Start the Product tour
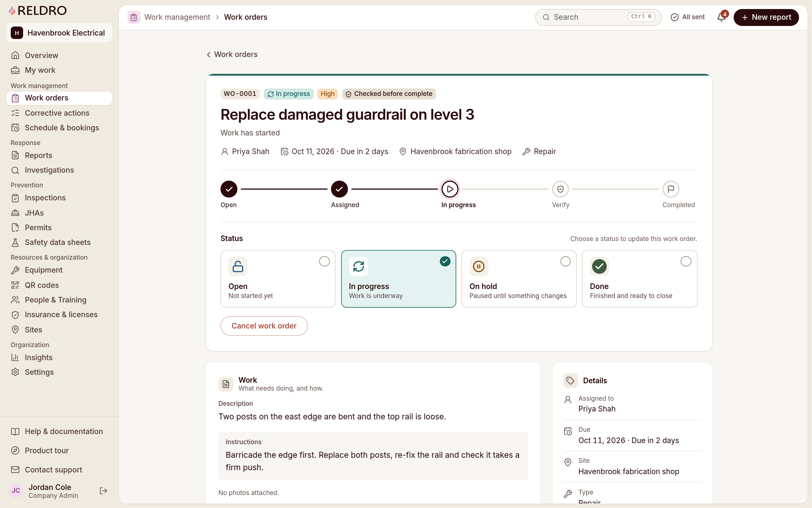812x508 pixels. pos(59,450)
